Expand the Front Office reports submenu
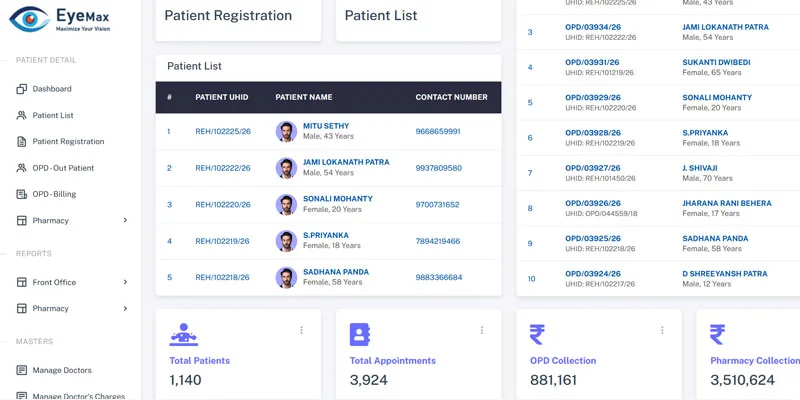Screen dimensions: 800x400 pos(126,282)
